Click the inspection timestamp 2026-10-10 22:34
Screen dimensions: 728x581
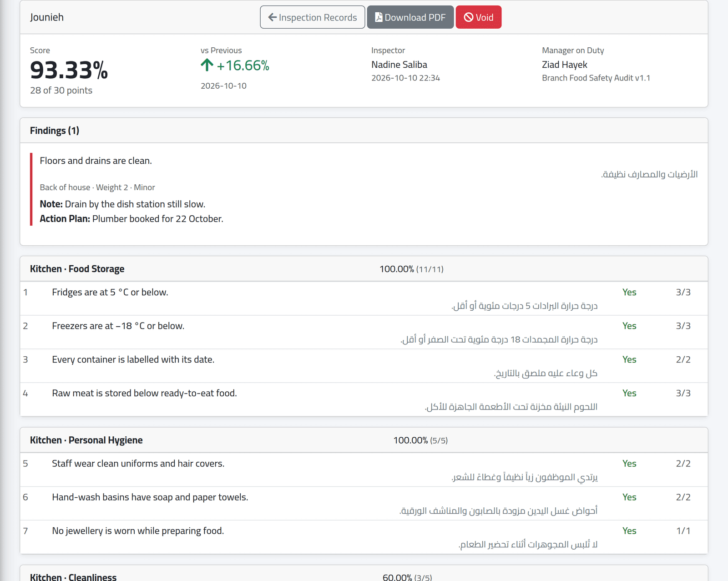pyautogui.click(x=405, y=78)
